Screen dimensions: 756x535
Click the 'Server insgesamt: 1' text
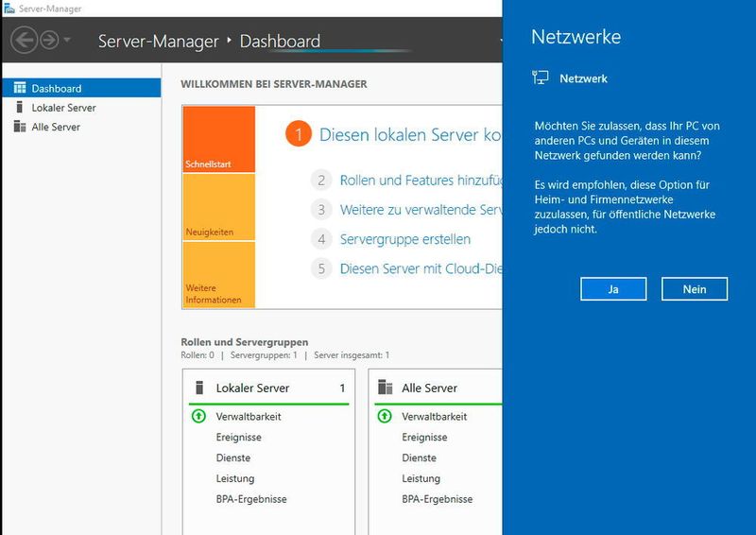[352, 355]
